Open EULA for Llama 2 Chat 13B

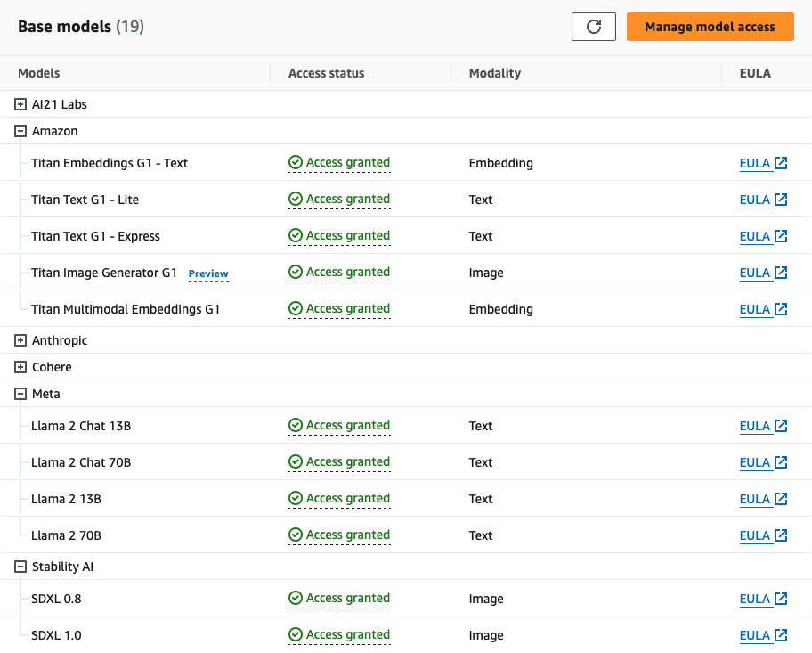(x=754, y=426)
